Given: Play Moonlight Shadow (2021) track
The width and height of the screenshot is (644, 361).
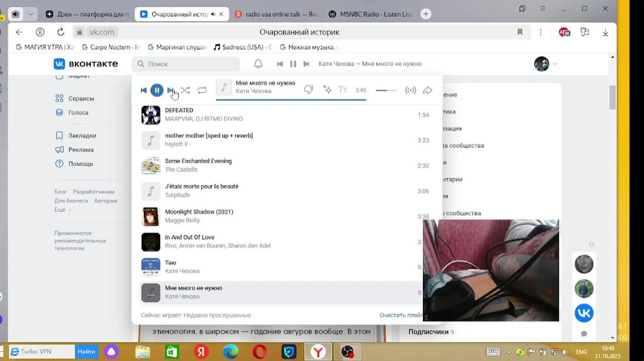Looking at the screenshot, I should tap(281, 216).
